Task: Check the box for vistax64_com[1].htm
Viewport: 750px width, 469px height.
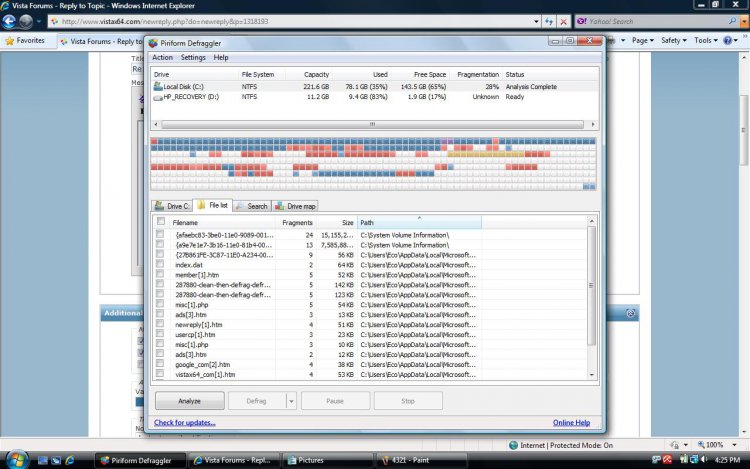Action: pyautogui.click(x=160, y=373)
